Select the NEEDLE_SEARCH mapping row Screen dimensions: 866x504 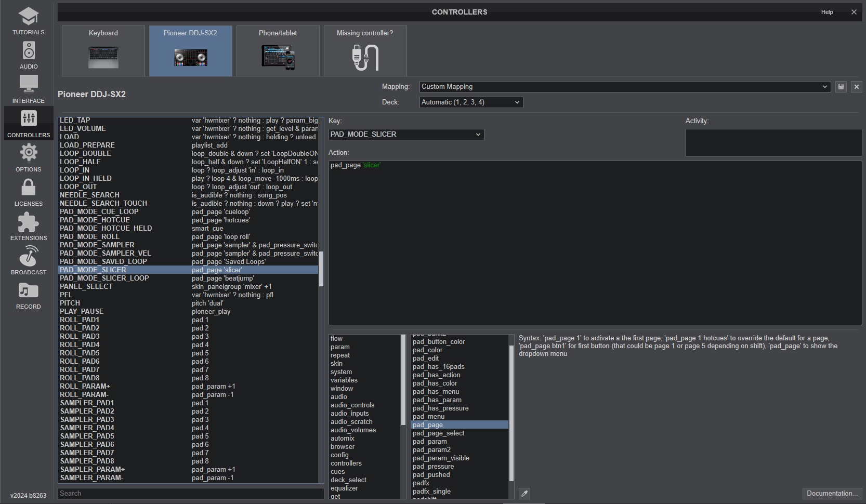point(188,195)
